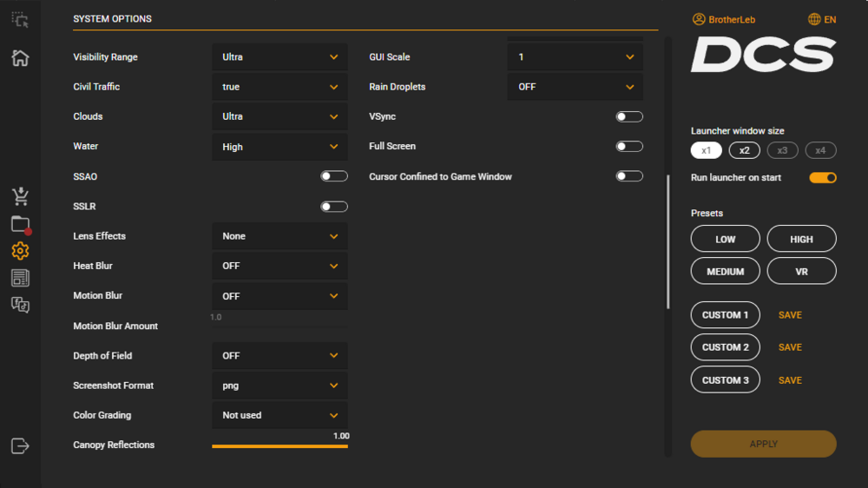Click the APPLY button
This screenshot has width=868, height=488.
coord(763,444)
